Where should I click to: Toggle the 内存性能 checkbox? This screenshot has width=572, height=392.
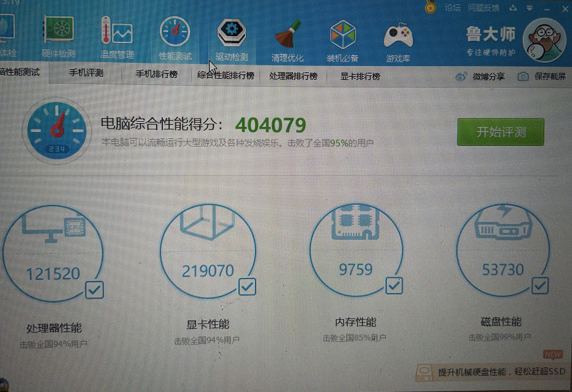pyautogui.click(x=394, y=285)
